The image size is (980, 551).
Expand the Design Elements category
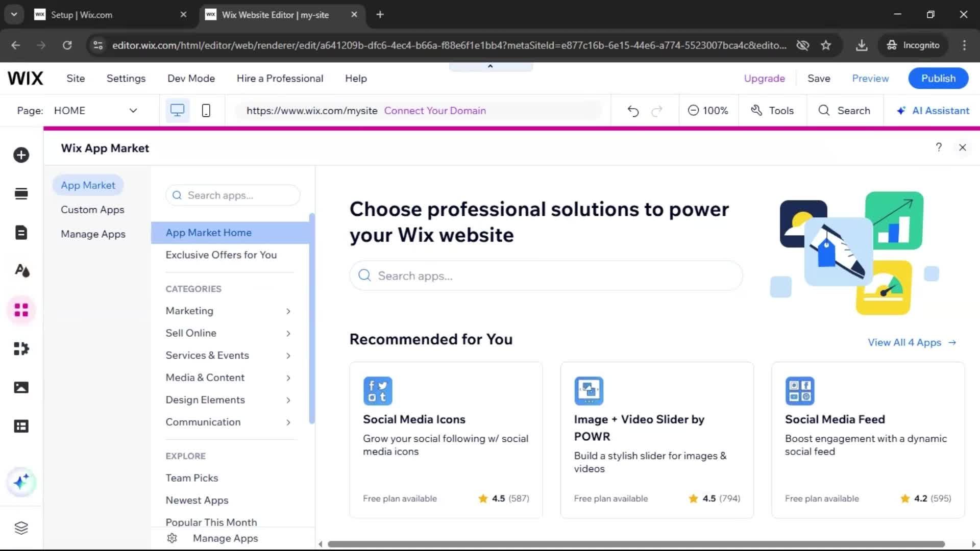click(288, 400)
